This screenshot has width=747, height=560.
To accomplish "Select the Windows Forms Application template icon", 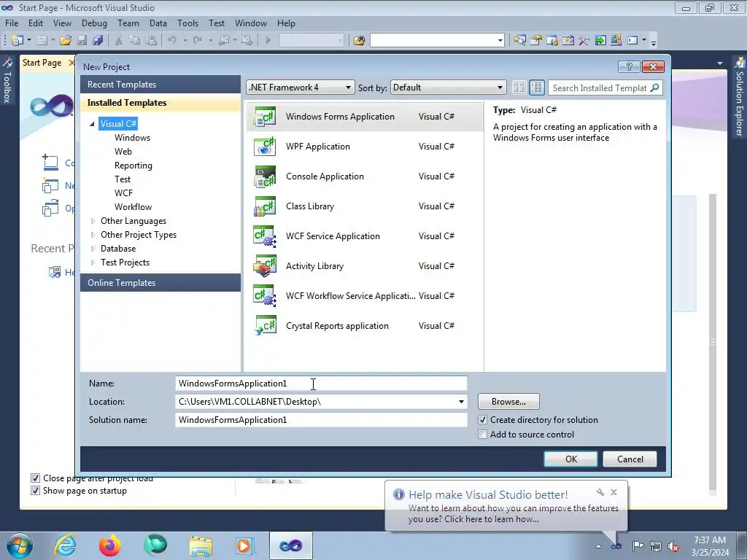I will [x=265, y=117].
